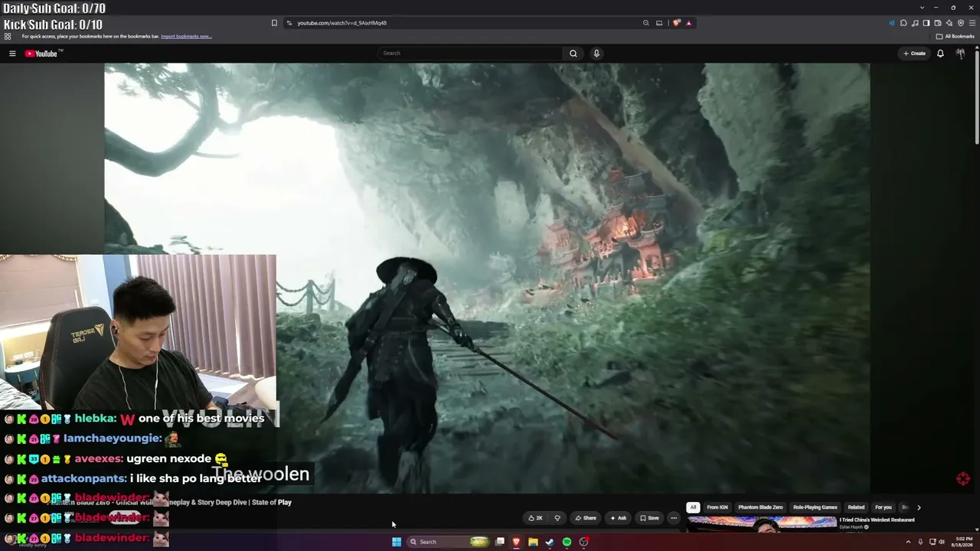This screenshot has width=980, height=551.
Task: Open site information icon in address bar
Action: 289,23
